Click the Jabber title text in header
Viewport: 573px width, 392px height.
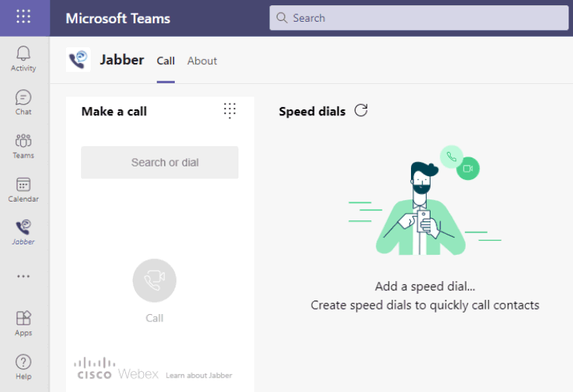(122, 60)
